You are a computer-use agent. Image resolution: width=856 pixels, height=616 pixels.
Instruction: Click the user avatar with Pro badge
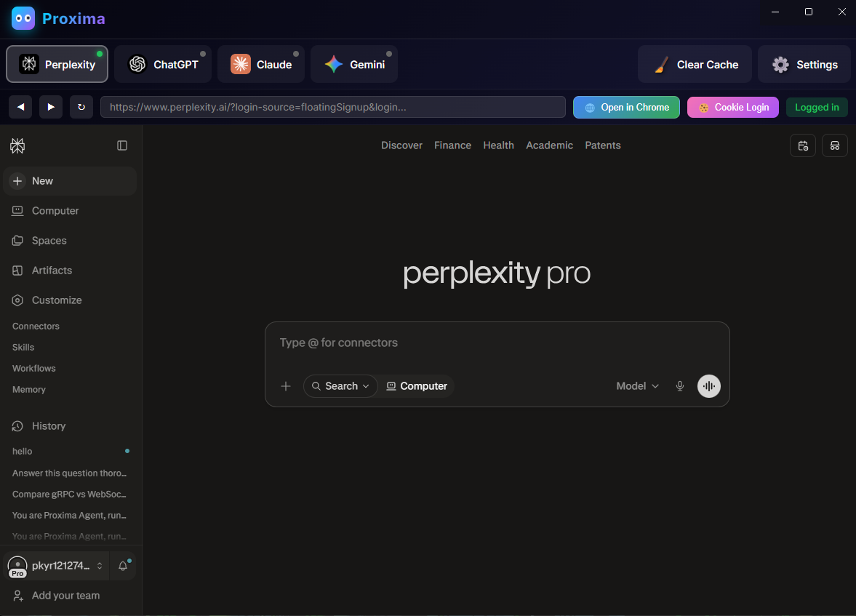click(17, 567)
